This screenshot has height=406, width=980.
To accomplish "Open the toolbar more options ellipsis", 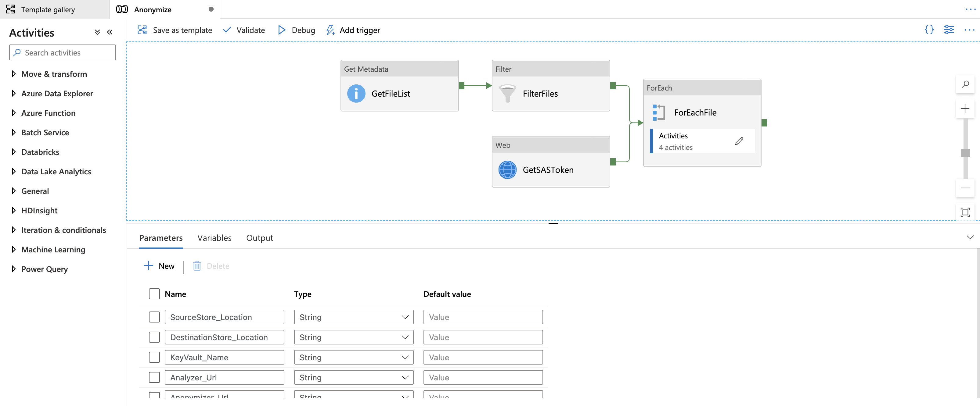I will 969,30.
